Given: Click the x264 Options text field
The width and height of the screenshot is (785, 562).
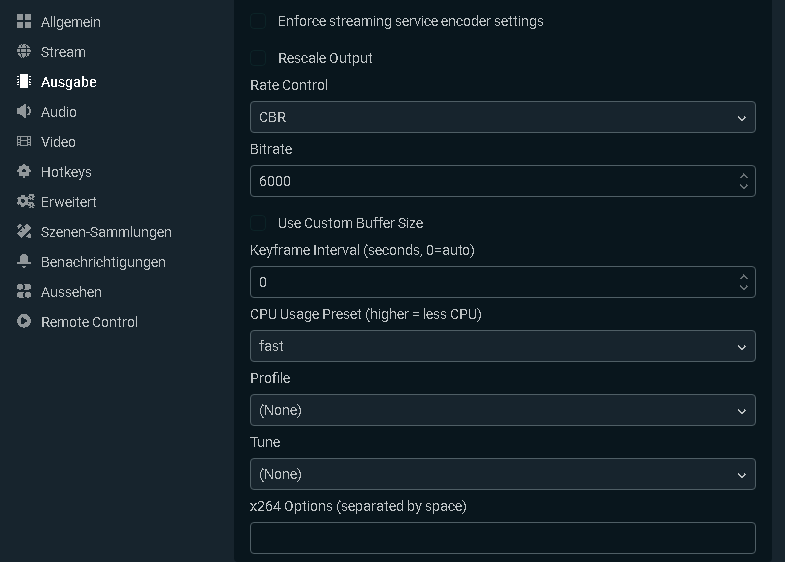Looking at the screenshot, I should point(502,538).
